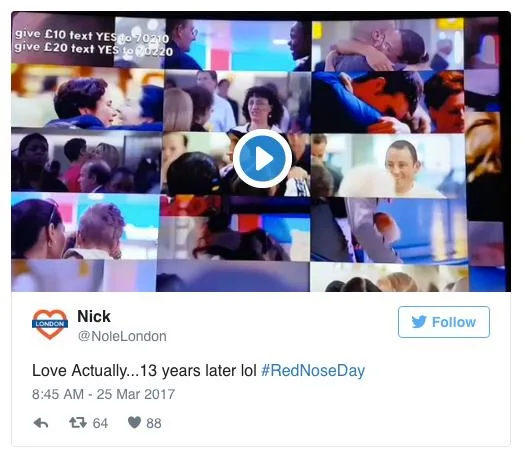Click the smiling man video tile
This screenshot has width=531, height=458.
click(388, 165)
